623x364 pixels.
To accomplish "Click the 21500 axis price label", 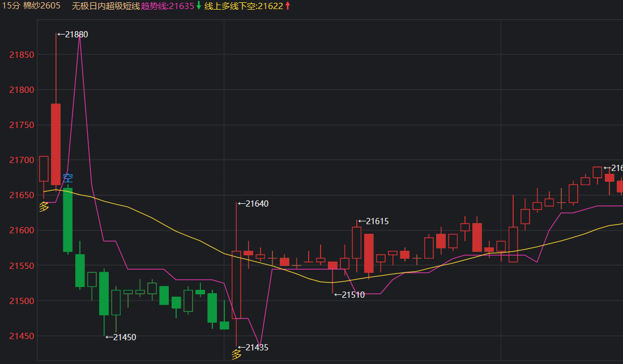I will point(22,301).
